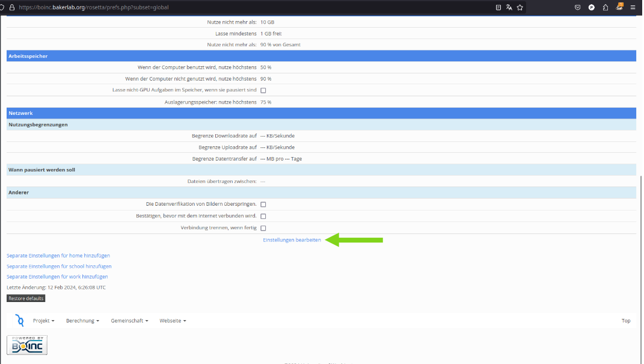Viewport: 644px width, 364px height.
Task: Click 'Einstellungen bearbeiten' link
Action: tap(292, 240)
